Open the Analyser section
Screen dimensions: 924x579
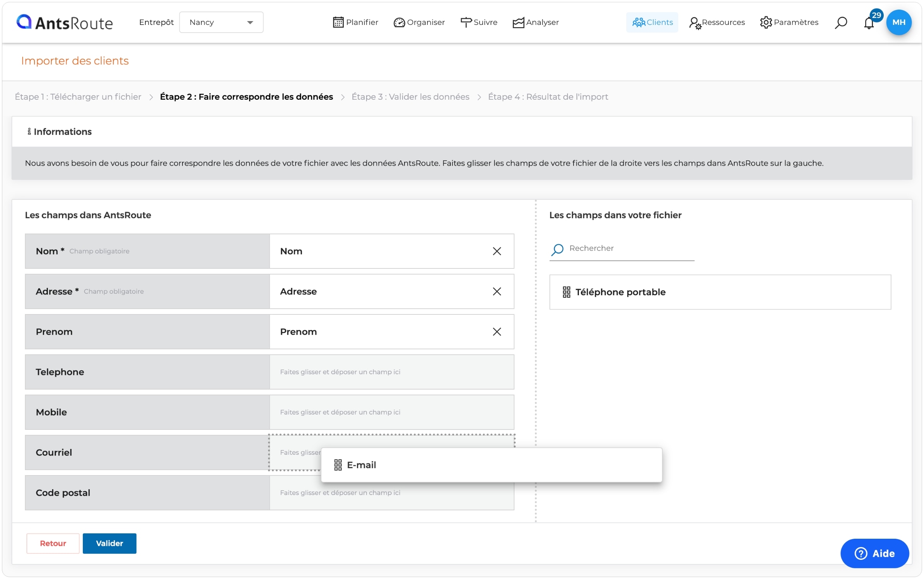[536, 23]
